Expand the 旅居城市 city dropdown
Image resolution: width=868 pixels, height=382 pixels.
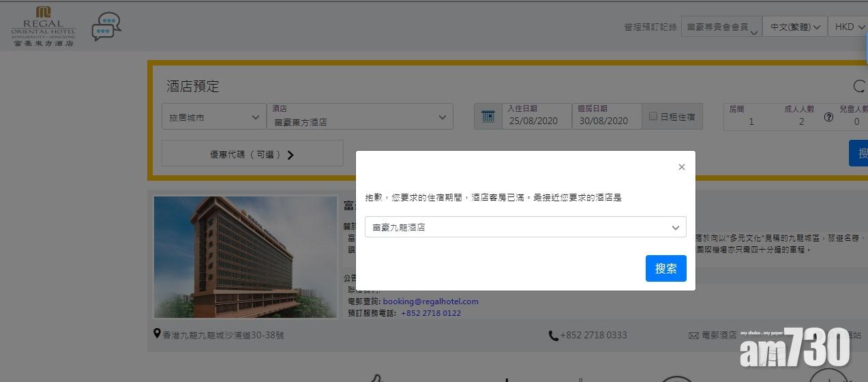point(213,117)
